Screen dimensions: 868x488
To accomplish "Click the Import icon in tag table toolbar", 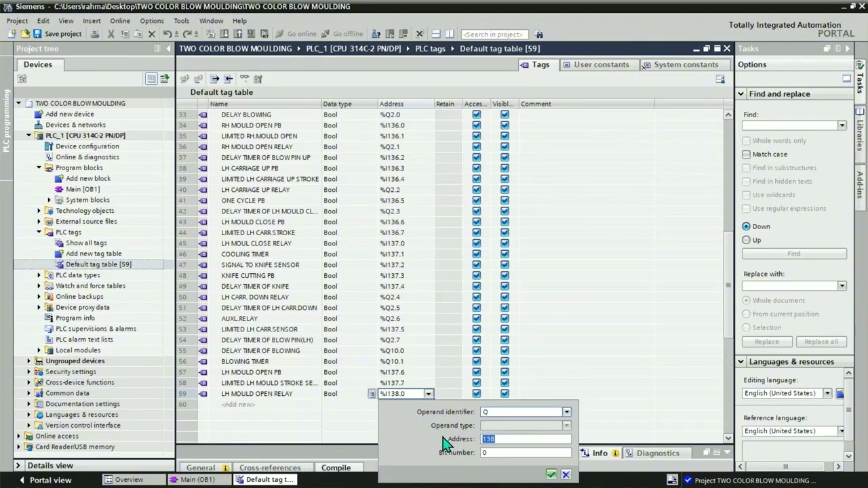I will (229, 79).
